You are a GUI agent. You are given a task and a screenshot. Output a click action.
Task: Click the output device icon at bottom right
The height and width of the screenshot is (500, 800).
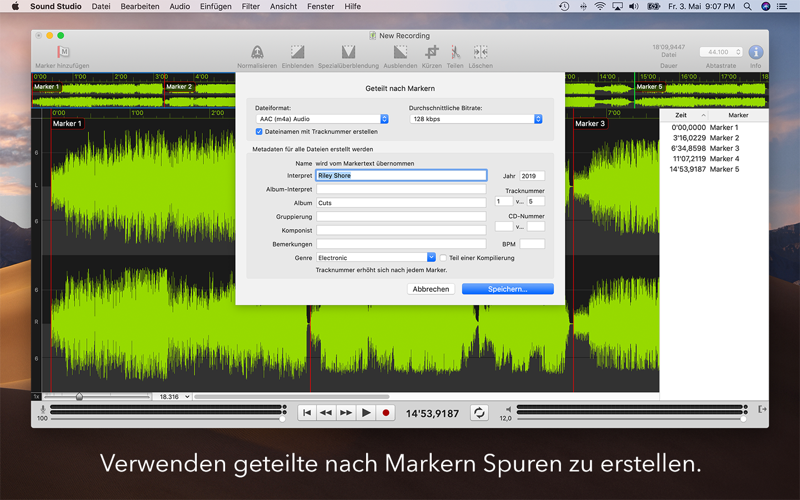tap(762, 409)
